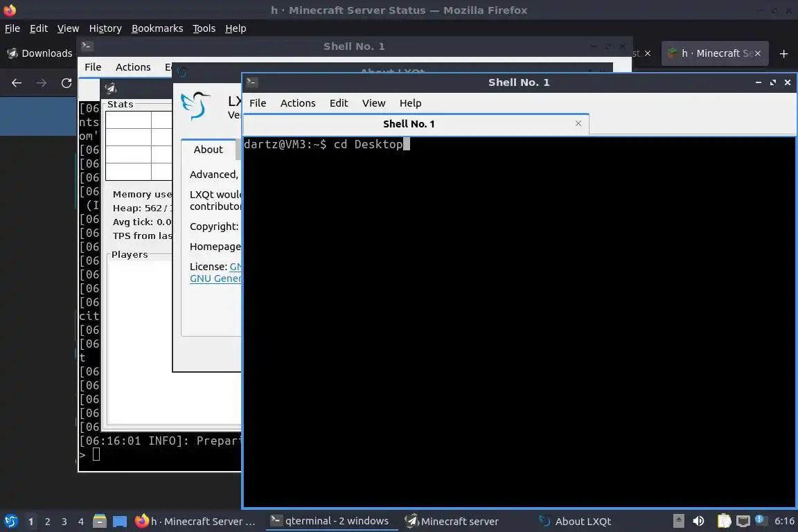Click the Stats graph in Minecraft server window
Viewport: 798px width, 532px height.
tap(139, 145)
